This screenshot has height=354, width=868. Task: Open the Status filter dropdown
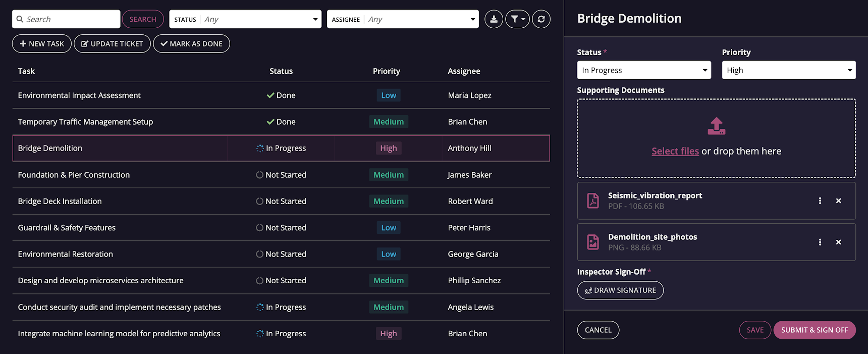tap(245, 19)
